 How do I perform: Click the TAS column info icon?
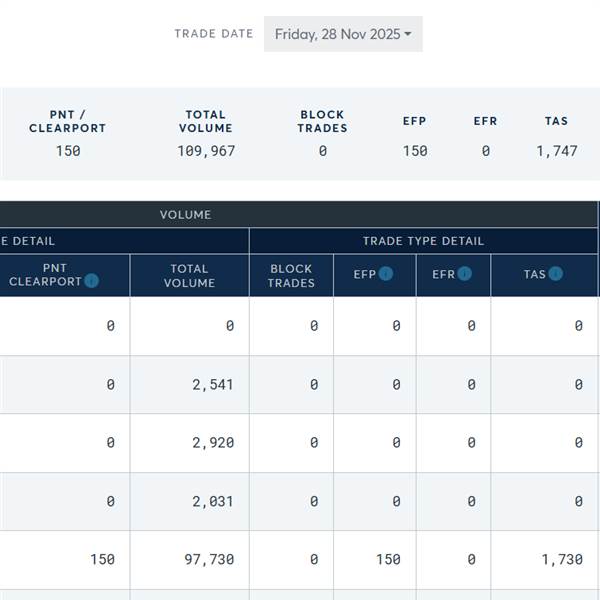556,274
